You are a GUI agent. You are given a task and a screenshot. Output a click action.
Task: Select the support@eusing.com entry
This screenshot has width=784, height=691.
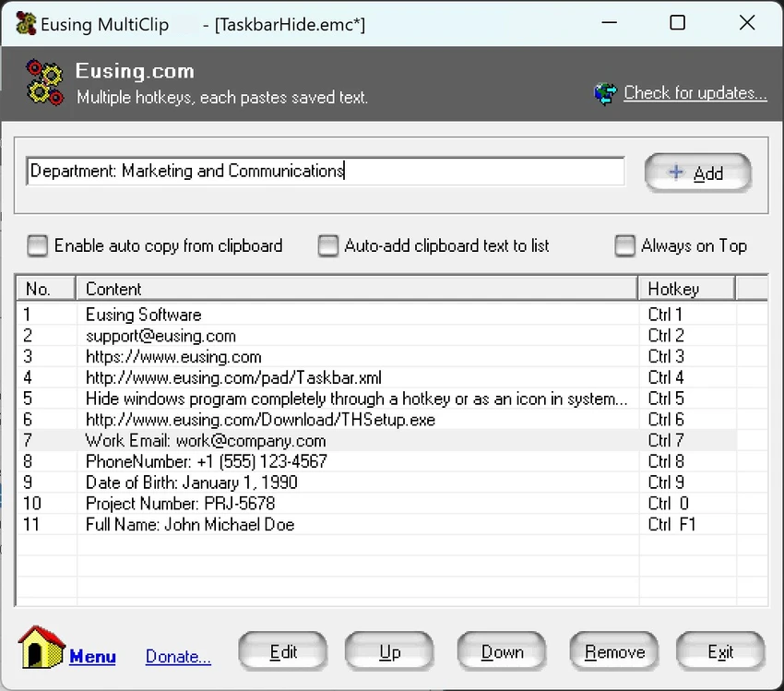point(377,336)
